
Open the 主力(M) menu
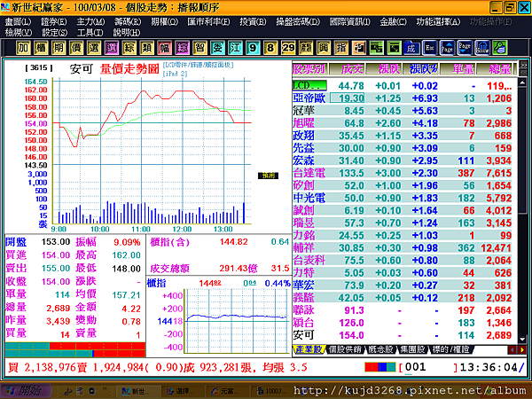pos(90,21)
